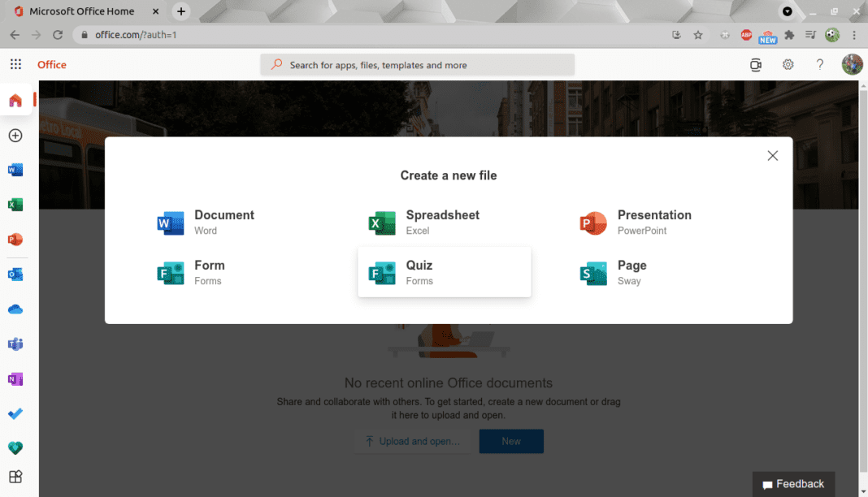Open To Do from the sidebar
The image size is (868, 497).
[15, 413]
